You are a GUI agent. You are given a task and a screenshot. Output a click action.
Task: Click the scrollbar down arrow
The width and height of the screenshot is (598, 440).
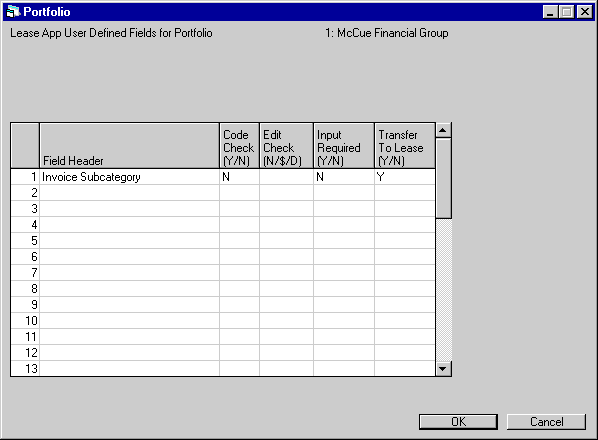(x=443, y=369)
